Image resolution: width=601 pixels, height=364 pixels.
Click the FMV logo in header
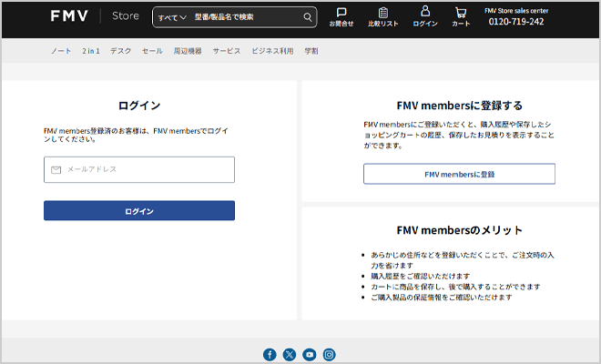click(x=69, y=16)
